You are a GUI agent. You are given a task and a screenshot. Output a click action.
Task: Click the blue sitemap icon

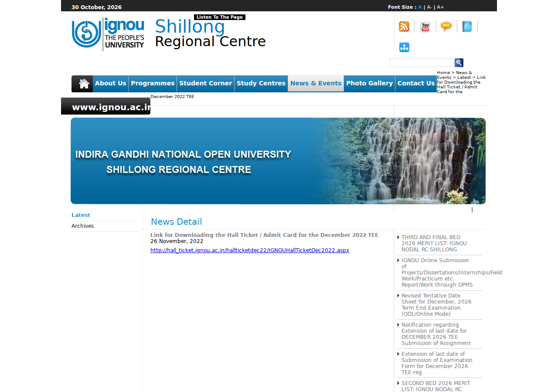[x=404, y=47]
